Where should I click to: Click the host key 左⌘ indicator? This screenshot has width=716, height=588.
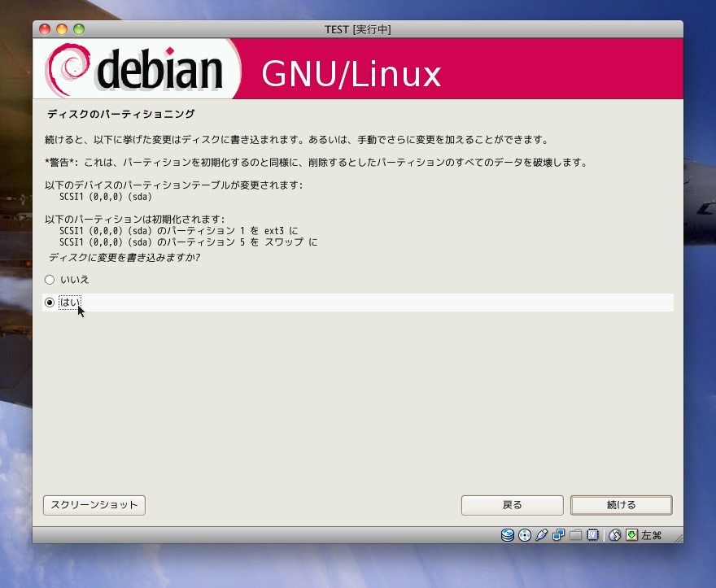click(x=651, y=535)
